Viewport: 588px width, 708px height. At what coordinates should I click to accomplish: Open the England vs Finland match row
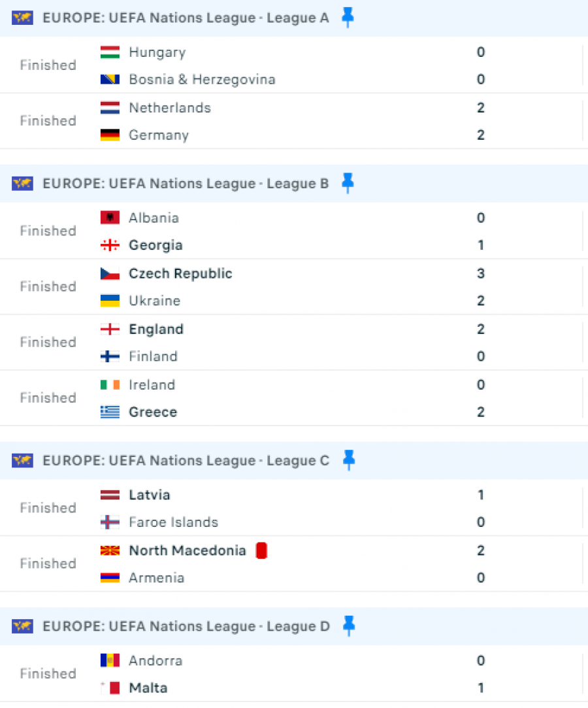point(294,343)
